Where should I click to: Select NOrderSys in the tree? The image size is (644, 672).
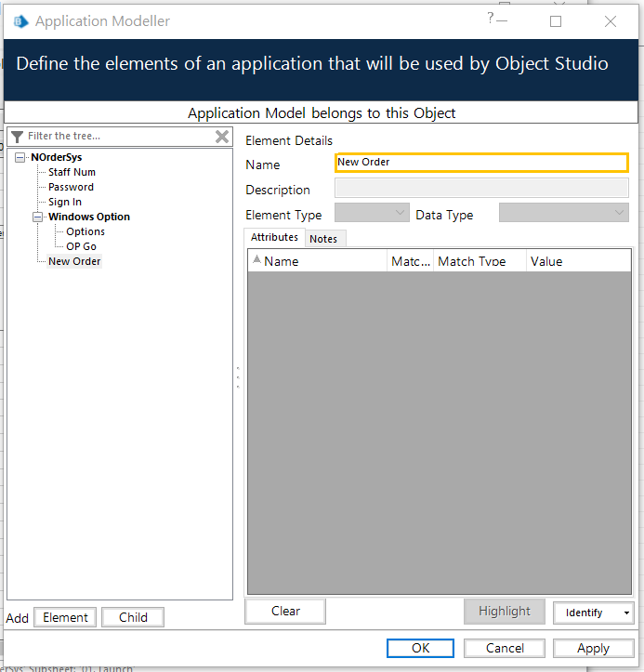click(56, 158)
